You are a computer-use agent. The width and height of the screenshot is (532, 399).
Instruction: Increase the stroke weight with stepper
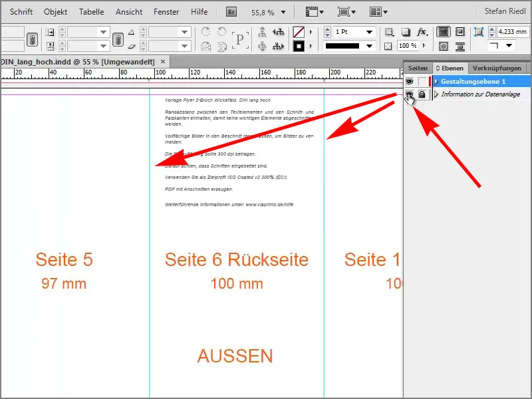pos(327,29)
